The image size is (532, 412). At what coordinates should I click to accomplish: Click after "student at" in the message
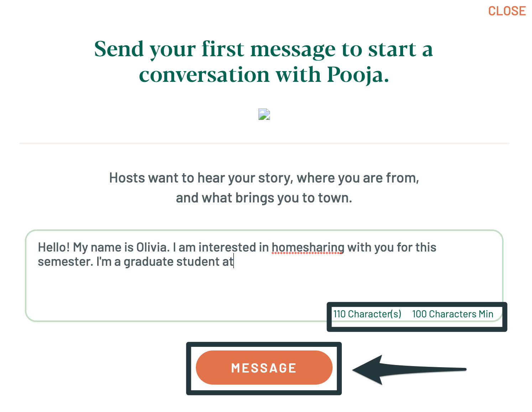pos(233,262)
